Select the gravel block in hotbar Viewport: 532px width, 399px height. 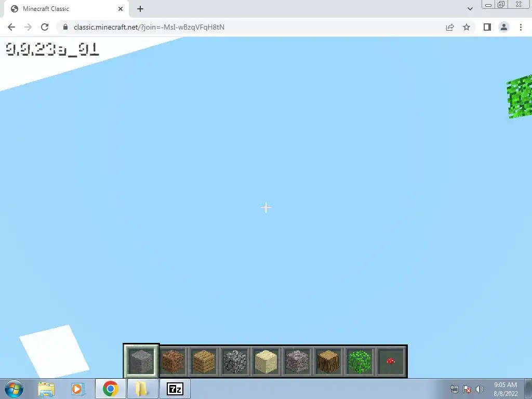click(x=297, y=361)
